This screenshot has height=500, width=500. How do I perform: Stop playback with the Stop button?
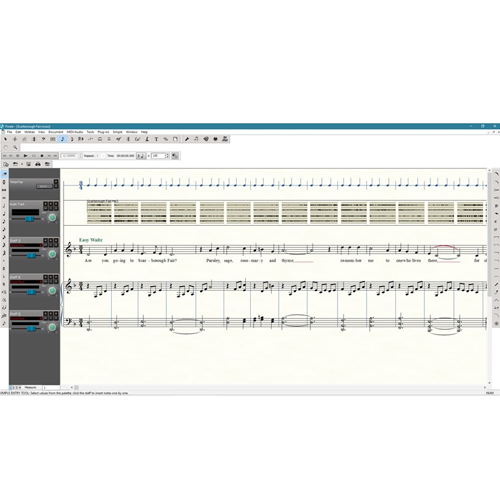[18, 156]
